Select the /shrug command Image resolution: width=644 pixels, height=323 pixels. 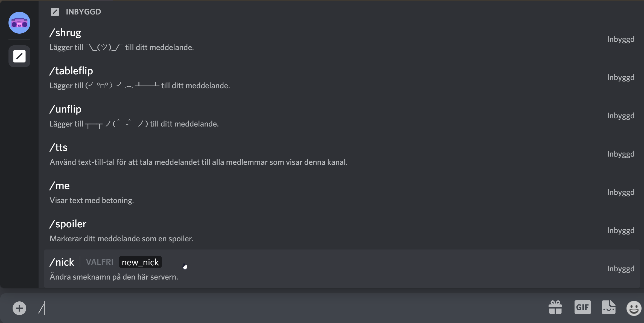pos(65,33)
